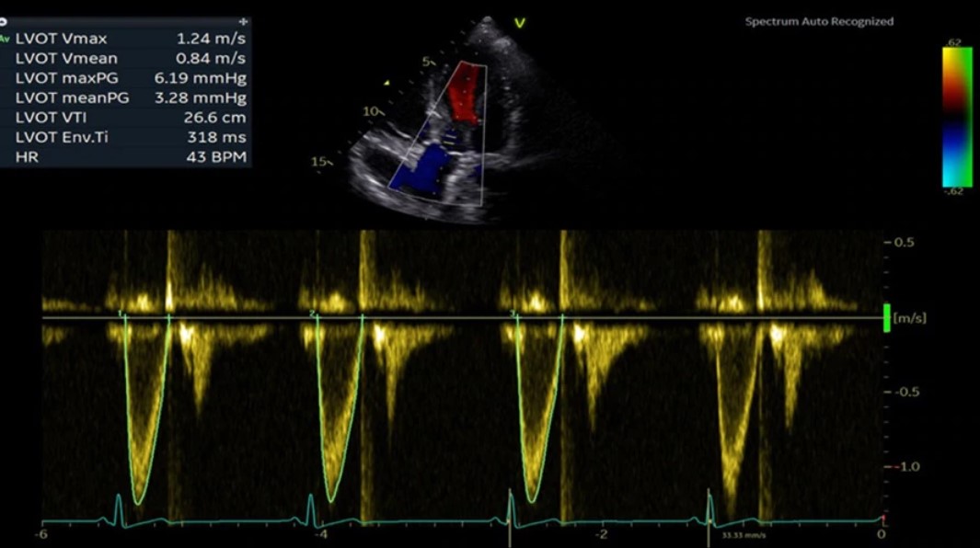Select trace marker 1 on baseline
The height and width of the screenshot is (548, 980).
tap(121, 314)
